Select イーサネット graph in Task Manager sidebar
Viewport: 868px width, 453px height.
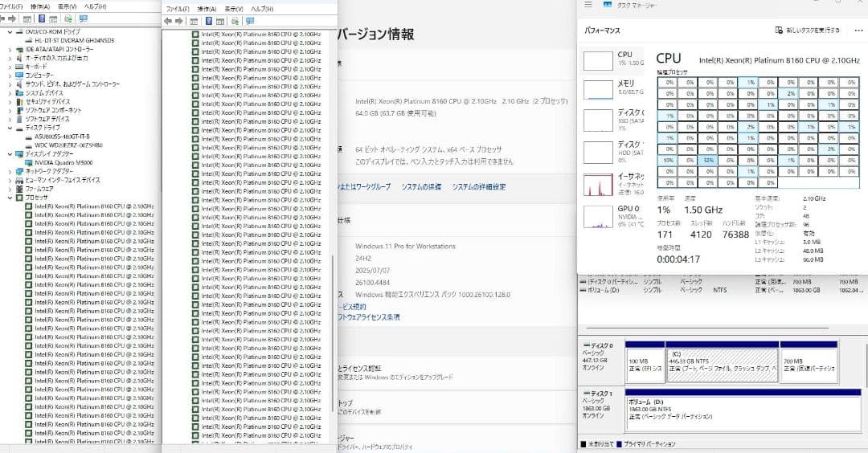point(599,185)
